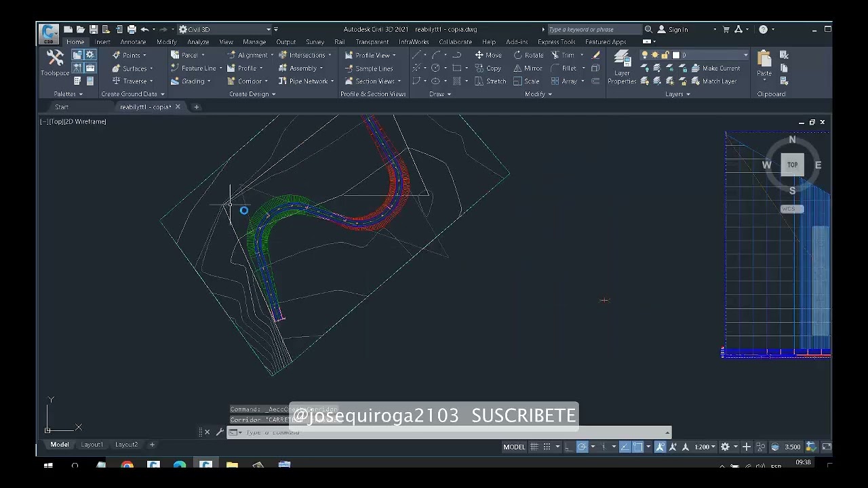This screenshot has height=488, width=868.
Task: Toggle MODEL space button in status bar
Action: point(514,447)
